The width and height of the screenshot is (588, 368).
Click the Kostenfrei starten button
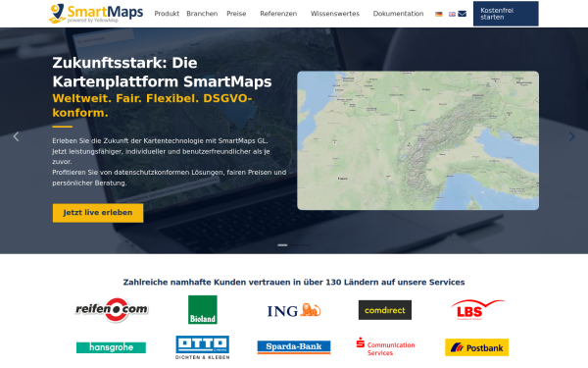click(506, 14)
